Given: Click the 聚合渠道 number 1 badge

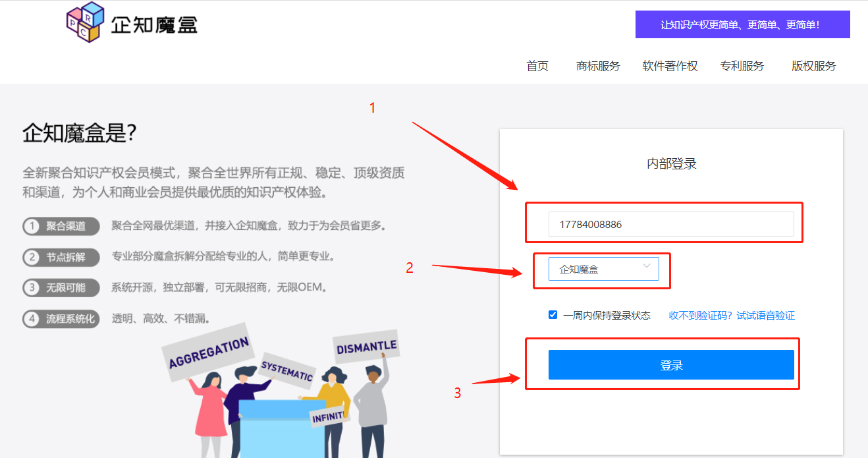Looking at the screenshot, I should (61, 226).
